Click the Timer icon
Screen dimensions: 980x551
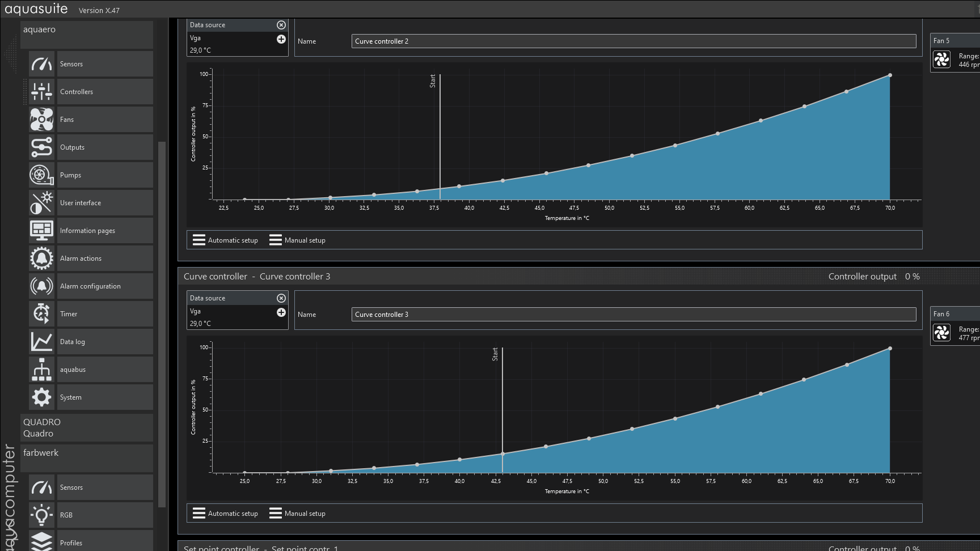click(x=42, y=314)
